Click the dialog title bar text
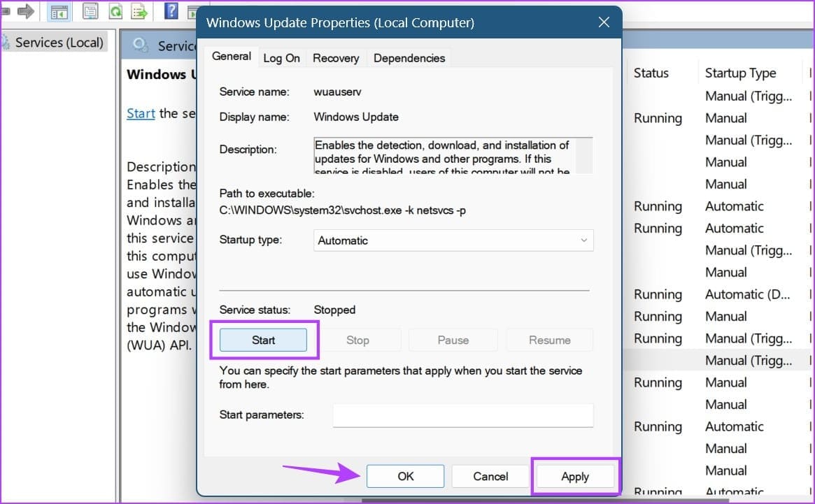 click(340, 23)
